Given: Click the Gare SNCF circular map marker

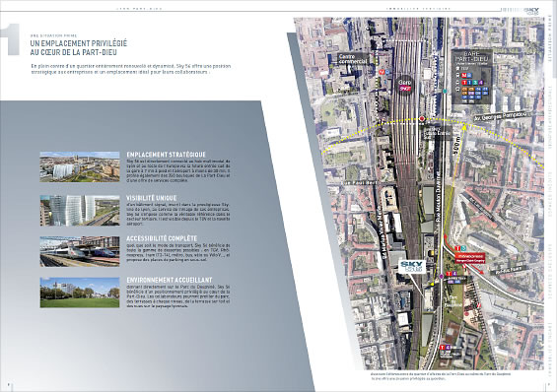Looking at the screenshot, I should (404, 85).
